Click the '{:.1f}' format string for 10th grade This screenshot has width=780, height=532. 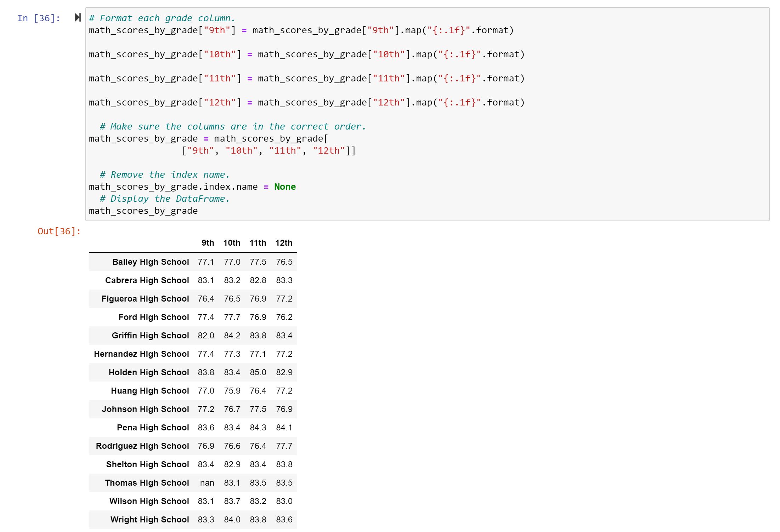pyautogui.click(x=459, y=54)
